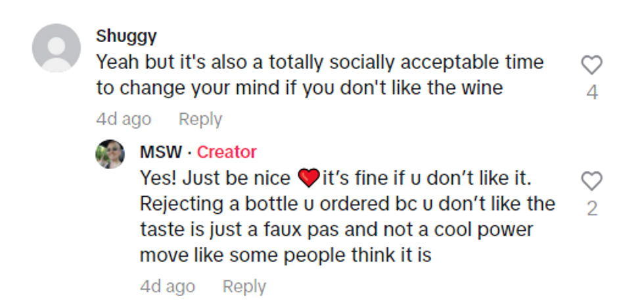This screenshot has height=308, width=644.
Task: Click the 4d ago timestamp under MSW's reply
Action: [x=168, y=287]
